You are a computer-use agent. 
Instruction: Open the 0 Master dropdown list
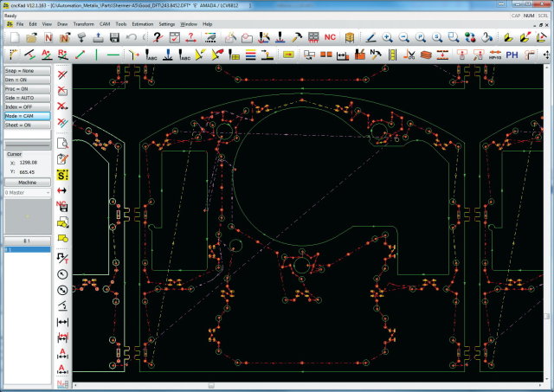[x=26, y=192]
